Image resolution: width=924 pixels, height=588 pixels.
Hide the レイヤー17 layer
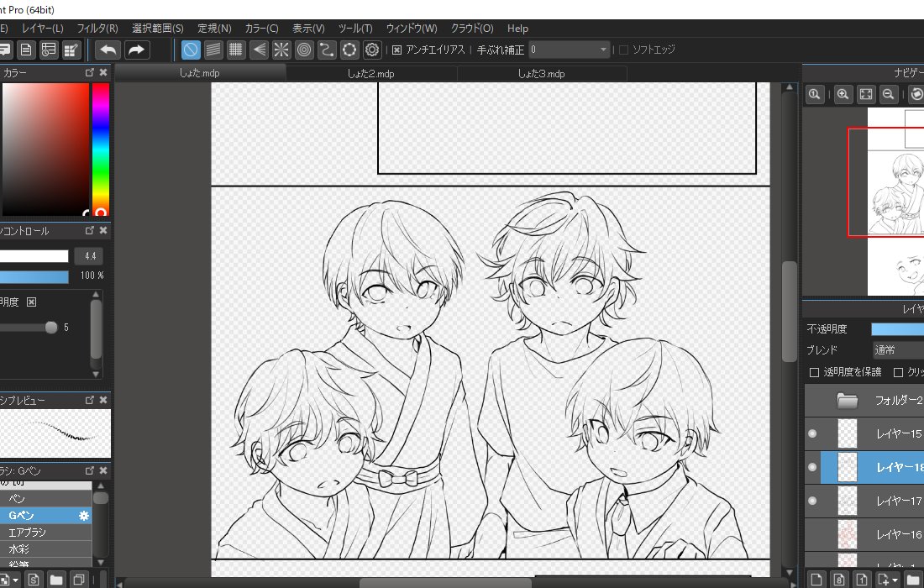[812, 501]
